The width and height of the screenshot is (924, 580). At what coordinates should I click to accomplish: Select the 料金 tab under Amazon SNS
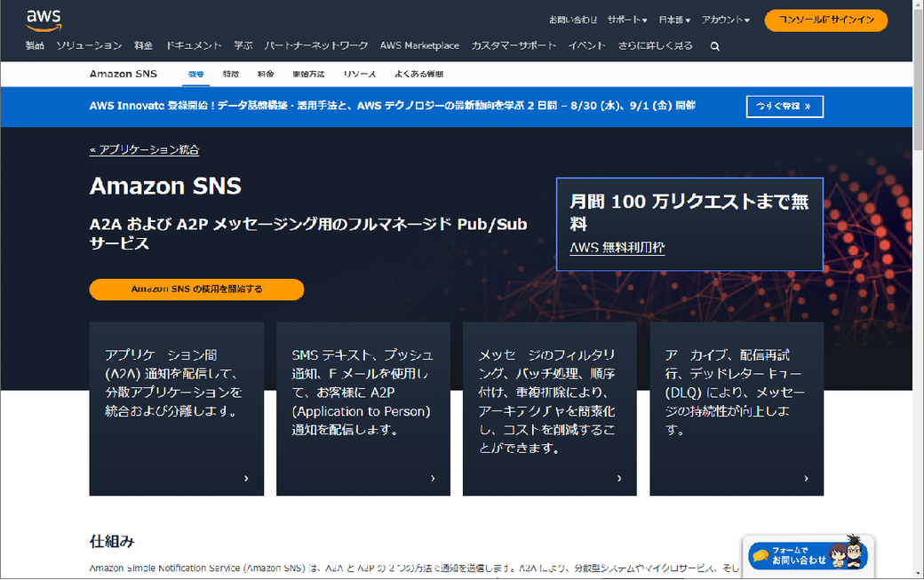click(x=266, y=75)
